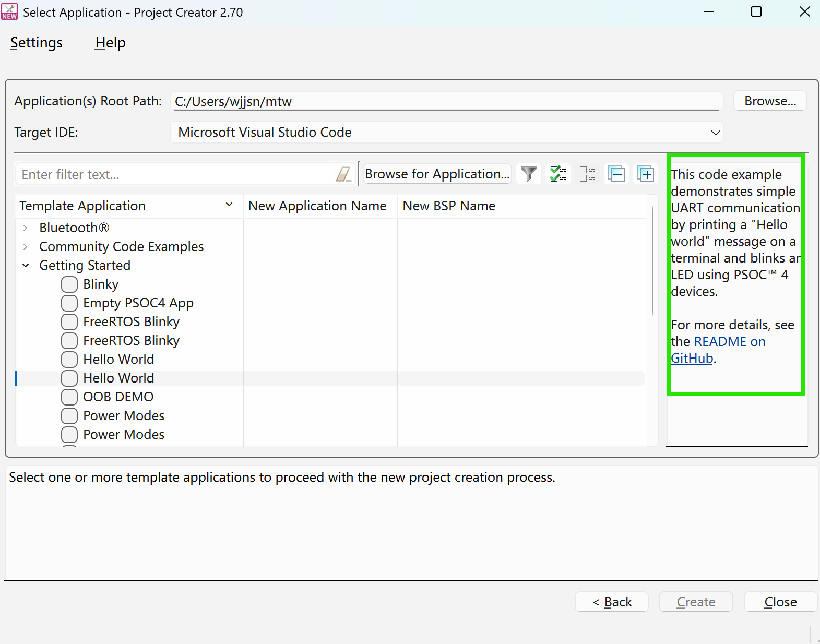Click the funnel filter icon

coord(529,174)
